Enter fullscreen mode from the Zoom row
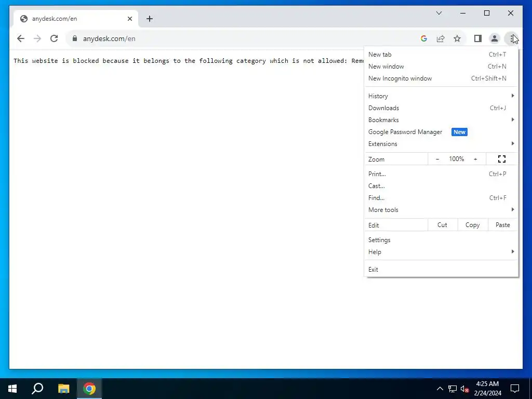 [x=501, y=159]
